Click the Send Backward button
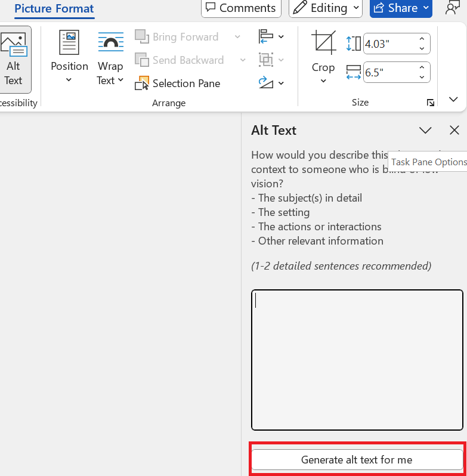The width and height of the screenshot is (467, 476). pos(180,60)
